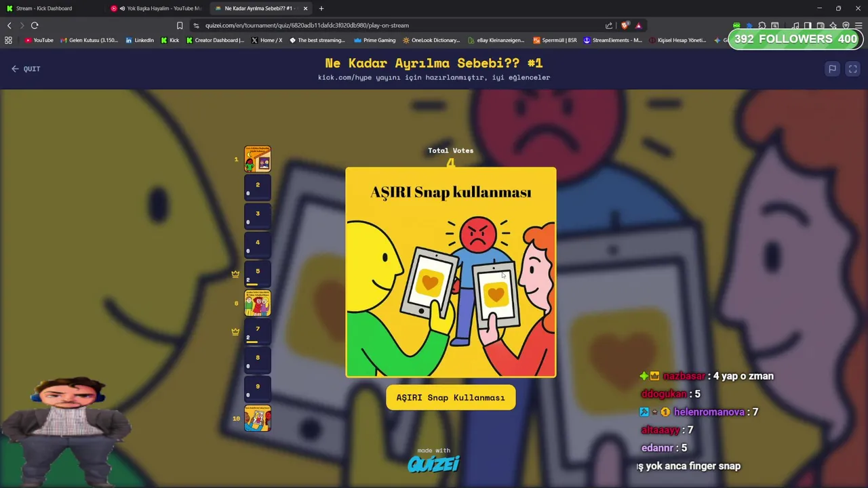The height and width of the screenshot is (488, 868).
Task: Open Brave VPN icon
Action: (846, 25)
